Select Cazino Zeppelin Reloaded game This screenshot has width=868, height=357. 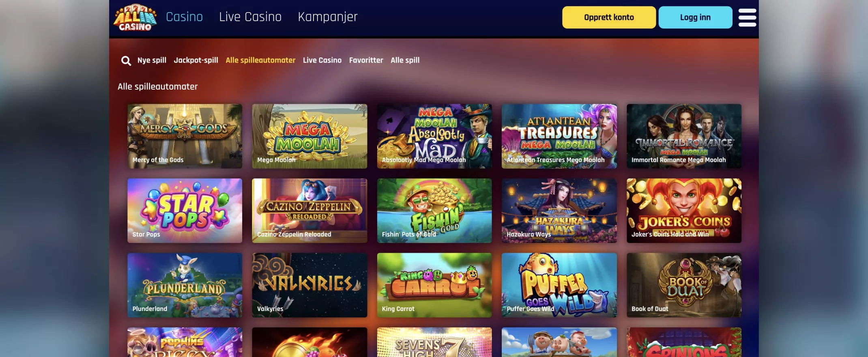tap(309, 211)
